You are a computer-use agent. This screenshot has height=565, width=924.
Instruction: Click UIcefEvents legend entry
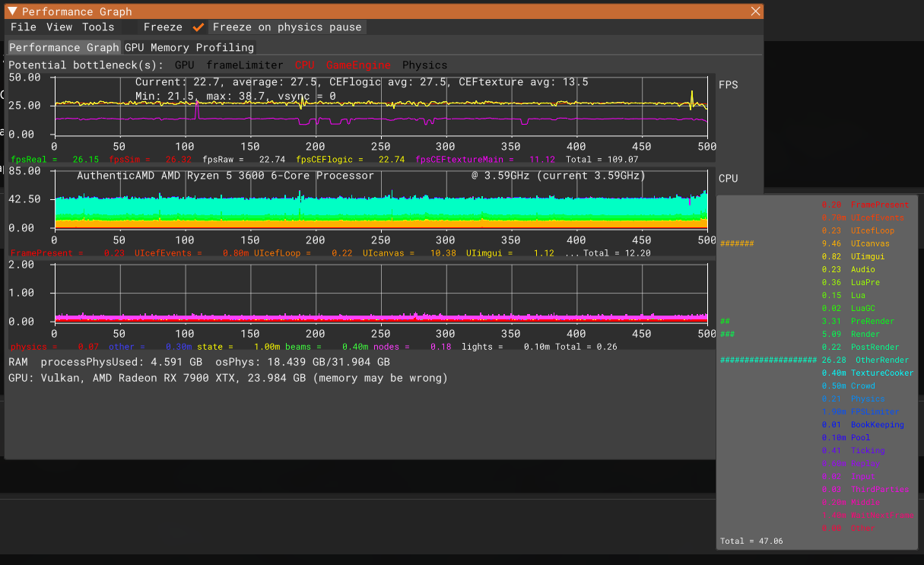862,218
